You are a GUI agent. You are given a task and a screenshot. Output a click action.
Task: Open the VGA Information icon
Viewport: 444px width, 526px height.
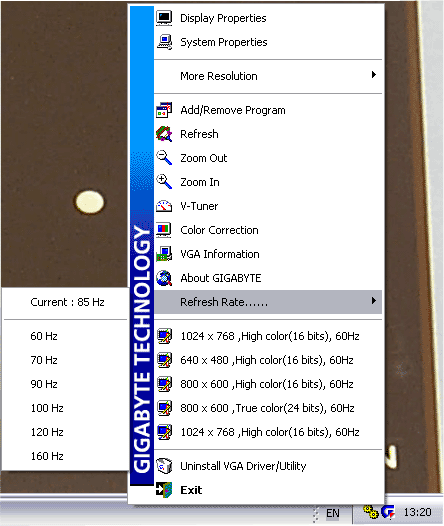(164, 254)
